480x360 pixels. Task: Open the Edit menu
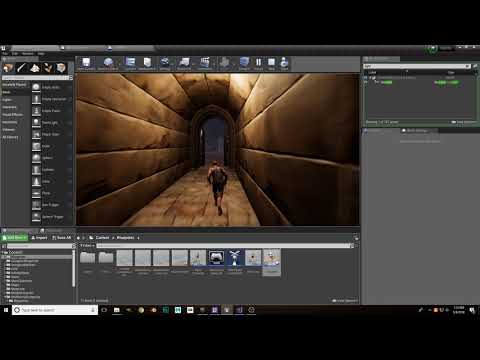tap(15, 54)
